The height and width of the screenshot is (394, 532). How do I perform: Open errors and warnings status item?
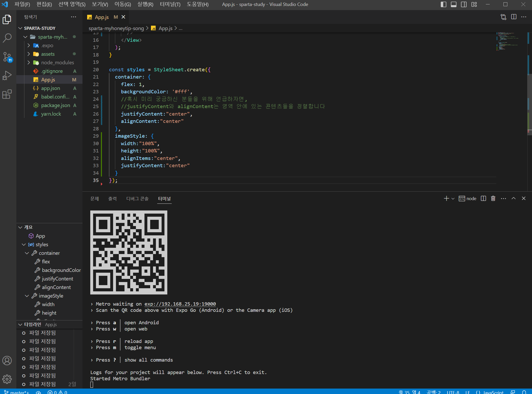[57, 392]
